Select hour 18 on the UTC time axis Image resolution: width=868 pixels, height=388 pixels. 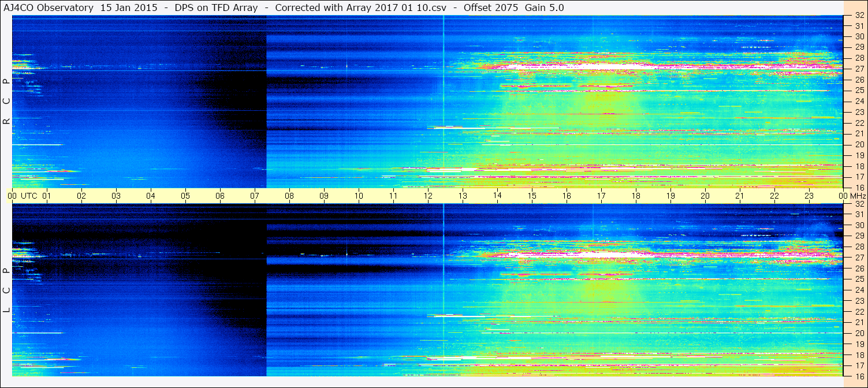(636, 196)
